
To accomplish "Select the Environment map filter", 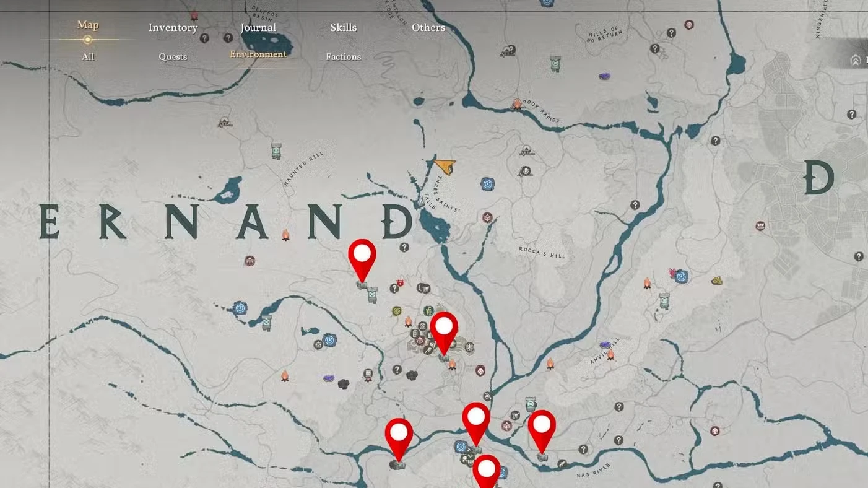I will point(258,54).
